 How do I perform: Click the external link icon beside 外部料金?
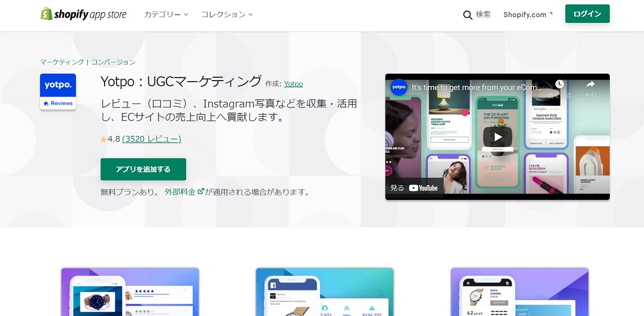pos(200,191)
